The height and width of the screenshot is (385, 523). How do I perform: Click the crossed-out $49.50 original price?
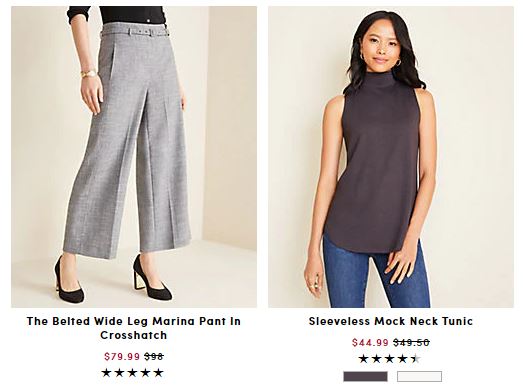[411, 342]
